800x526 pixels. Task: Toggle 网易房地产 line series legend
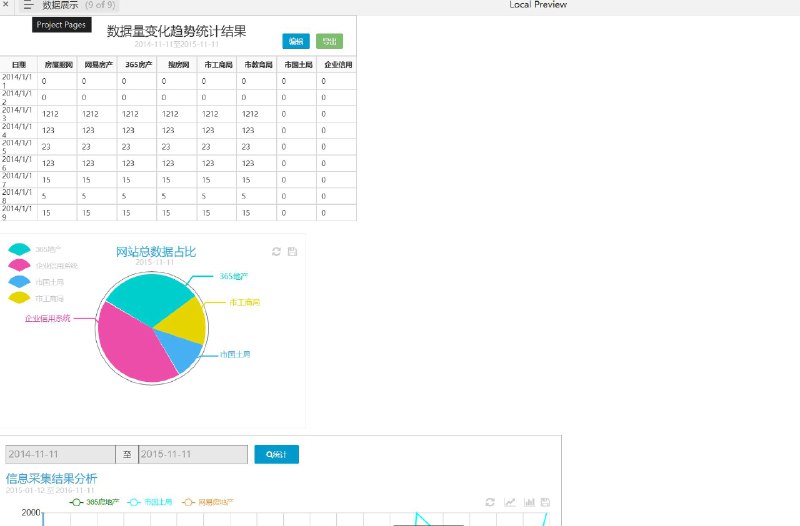tap(208, 502)
